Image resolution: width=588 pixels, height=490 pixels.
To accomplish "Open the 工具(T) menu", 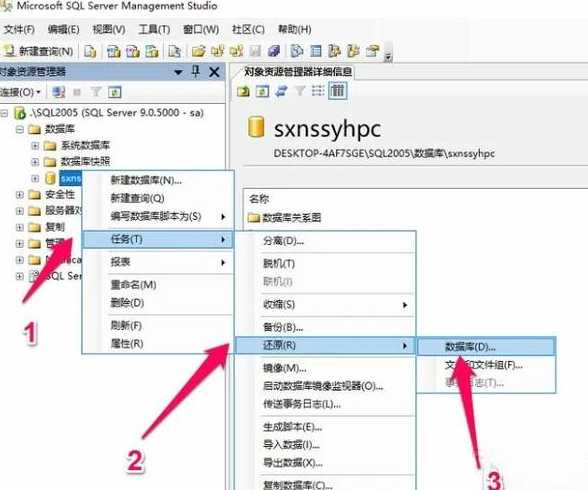I will (154, 29).
